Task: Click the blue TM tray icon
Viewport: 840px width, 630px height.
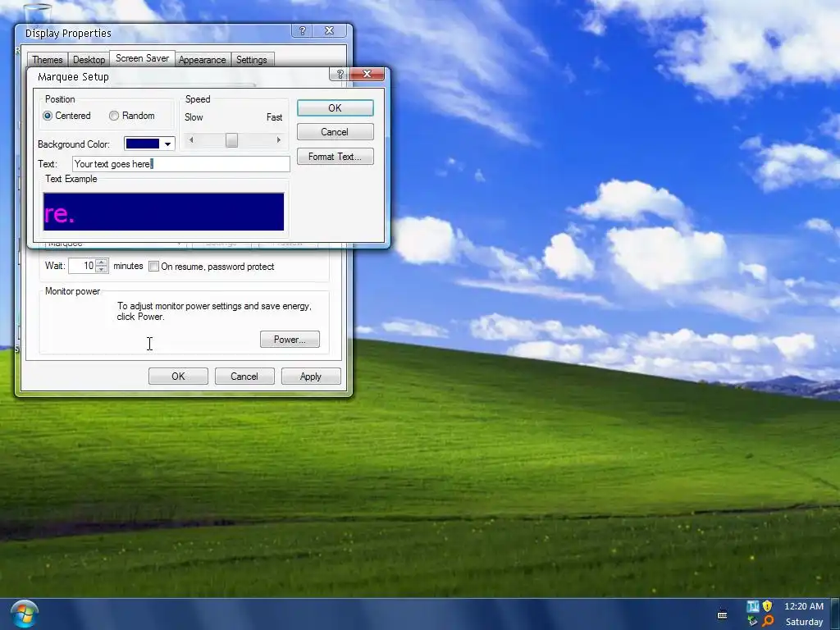Action: click(x=753, y=606)
